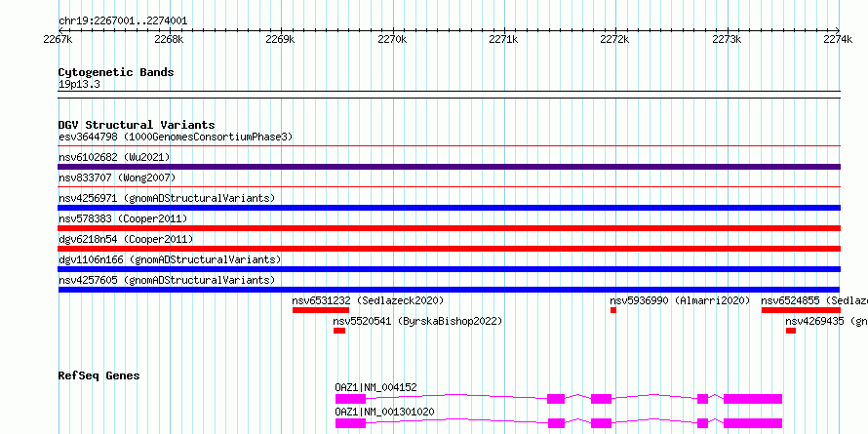The image size is (868, 434).
Task: Click the nsv4269435 variant label
Action: click(x=826, y=321)
